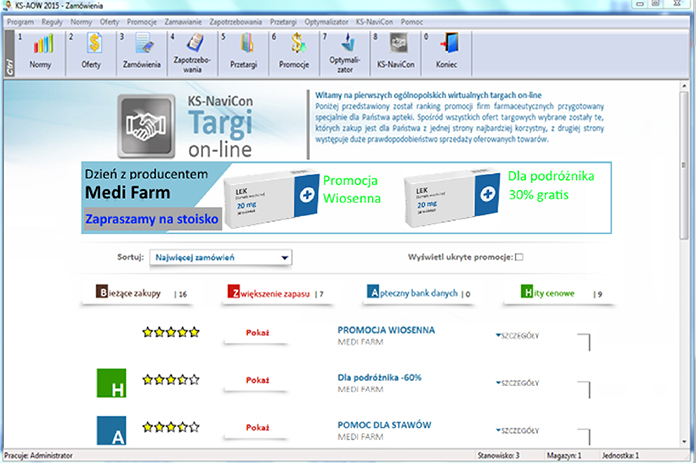Image resolution: width=697 pixels, height=463 pixels.
Task: Open the PROMOCJA WIOSENNA promotion link
Action: [x=386, y=330]
